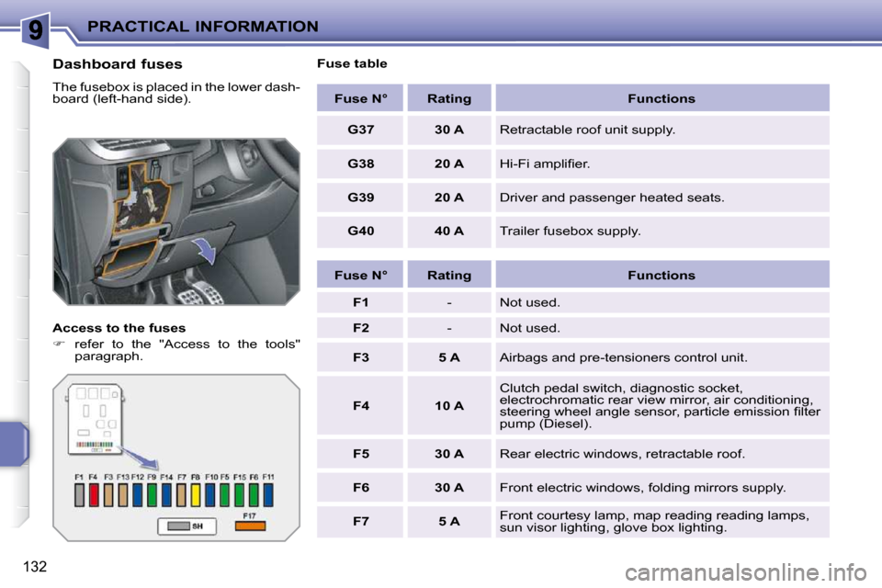Image resolution: width=882 pixels, height=588 pixels.
Task: Click 'Functions' header in upper table
Action: click(x=662, y=98)
